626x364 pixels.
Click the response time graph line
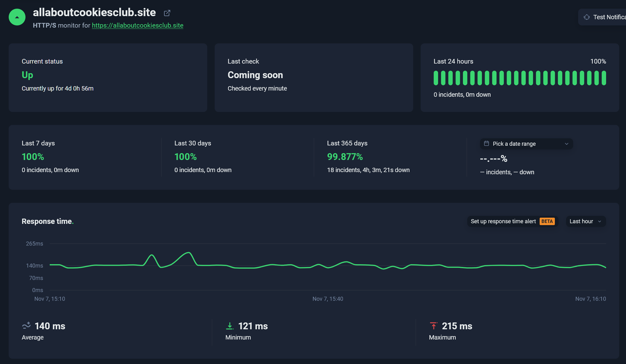tap(313, 266)
